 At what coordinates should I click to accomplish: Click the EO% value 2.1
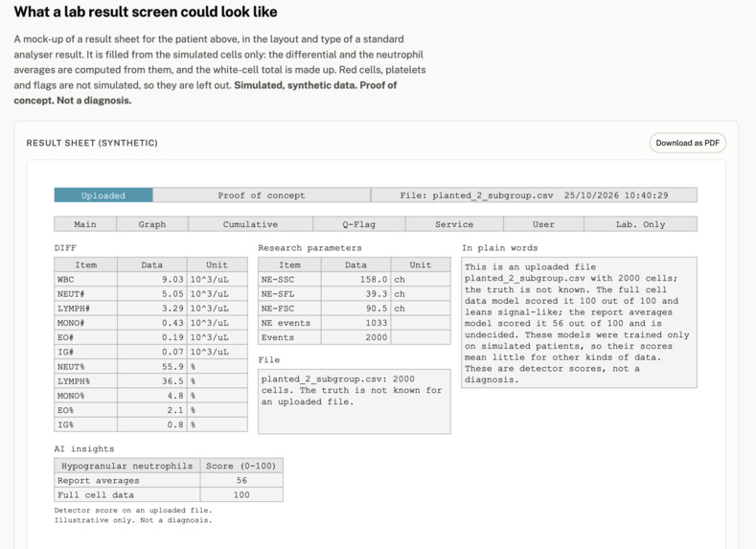click(x=152, y=410)
